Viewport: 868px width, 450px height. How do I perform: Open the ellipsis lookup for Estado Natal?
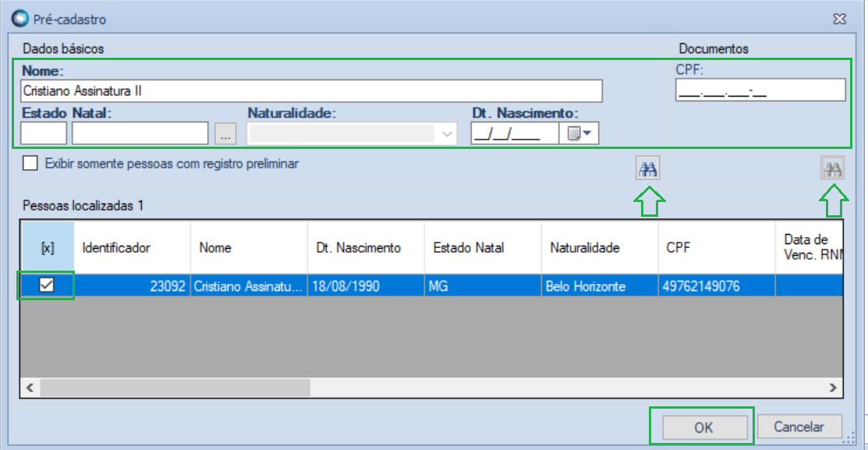225,134
